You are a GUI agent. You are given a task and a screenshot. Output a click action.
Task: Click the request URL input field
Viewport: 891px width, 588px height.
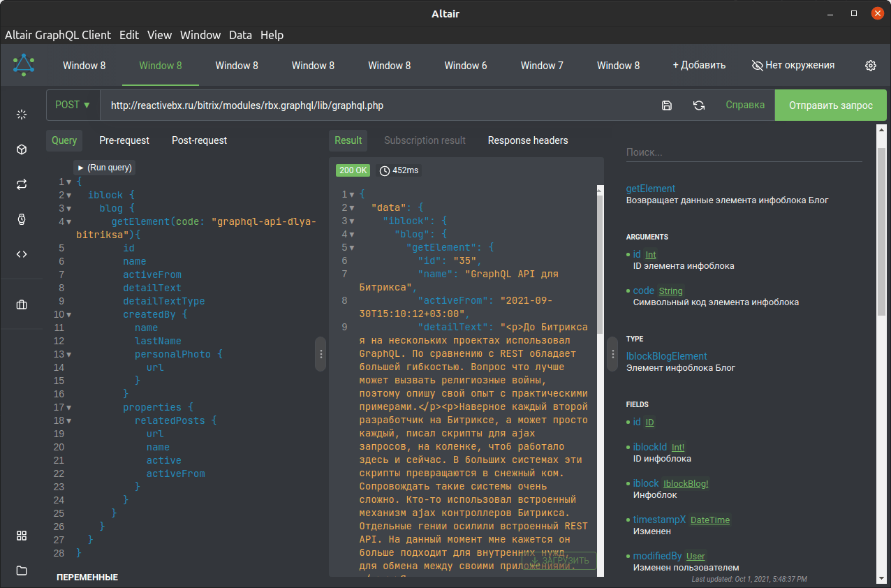(x=376, y=105)
